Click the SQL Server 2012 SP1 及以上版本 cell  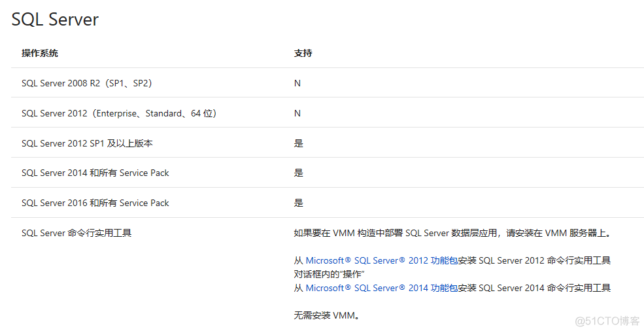(x=87, y=143)
